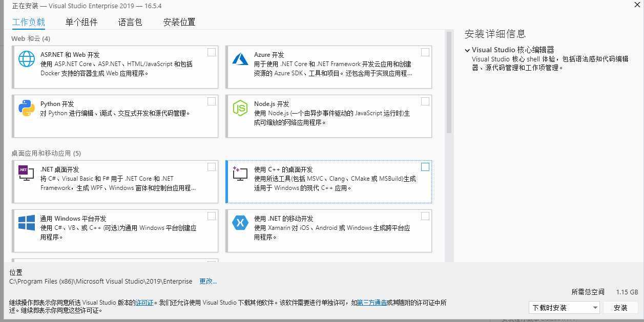Click the 更改... location link
Screen dimensions: 644x322
208,281
